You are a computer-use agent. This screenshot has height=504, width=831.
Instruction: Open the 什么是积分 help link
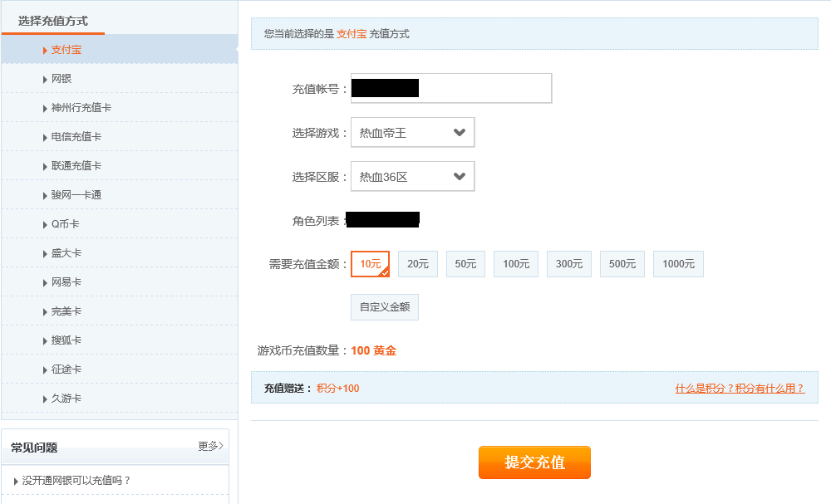pyautogui.click(x=740, y=388)
